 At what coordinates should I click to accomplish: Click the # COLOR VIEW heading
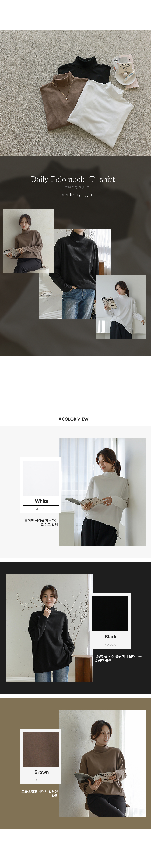[73, 419]
